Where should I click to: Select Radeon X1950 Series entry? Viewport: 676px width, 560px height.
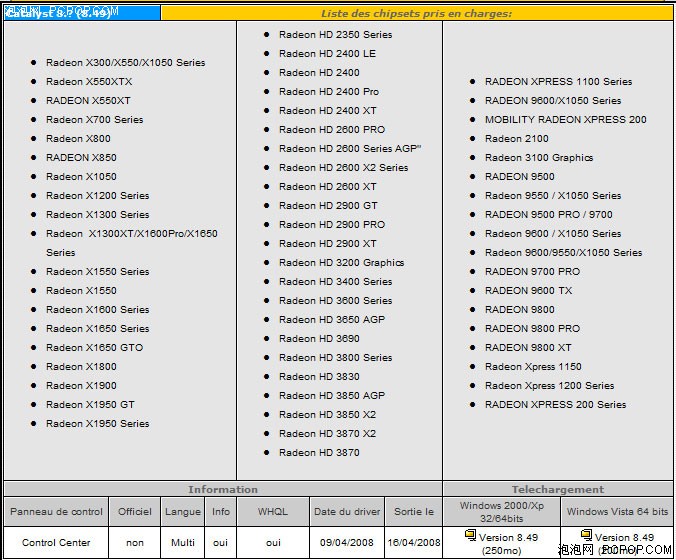coord(97,423)
